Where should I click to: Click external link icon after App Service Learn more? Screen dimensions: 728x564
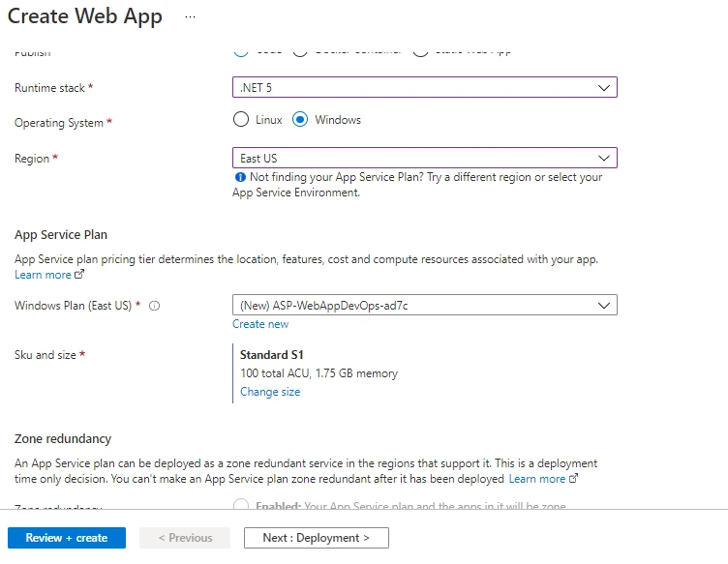79,274
